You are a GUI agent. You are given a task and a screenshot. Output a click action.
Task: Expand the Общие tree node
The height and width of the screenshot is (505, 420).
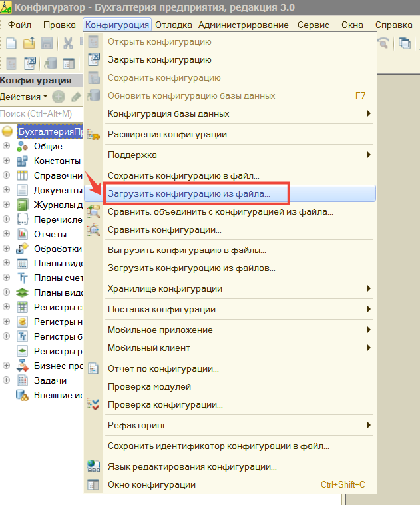pos(6,146)
